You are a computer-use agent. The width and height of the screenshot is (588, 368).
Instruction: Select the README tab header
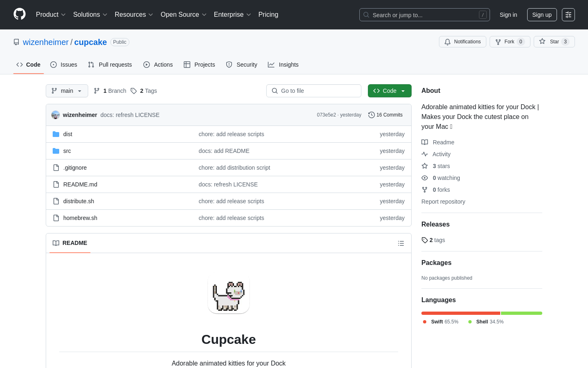click(x=70, y=243)
